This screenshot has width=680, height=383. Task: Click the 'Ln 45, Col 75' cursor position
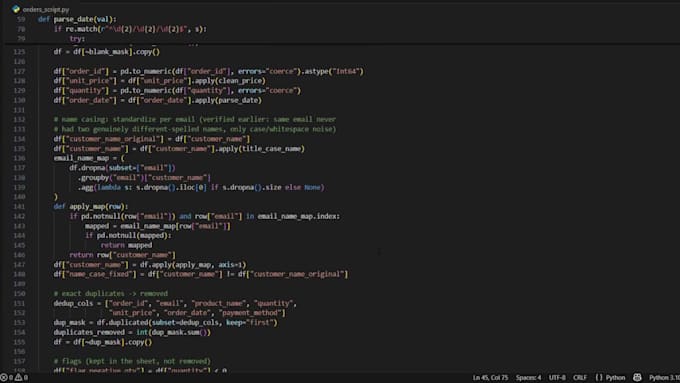click(490, 377)
